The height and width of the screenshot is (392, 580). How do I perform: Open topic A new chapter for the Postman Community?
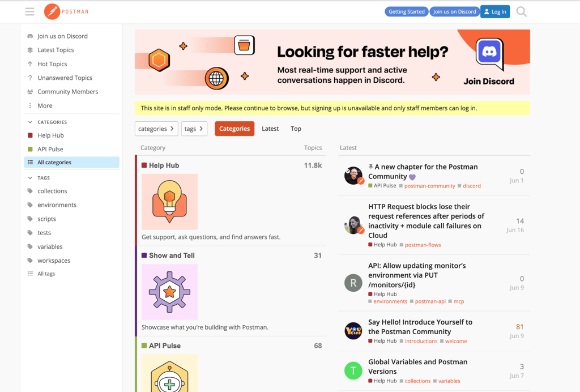pos(423,172)
